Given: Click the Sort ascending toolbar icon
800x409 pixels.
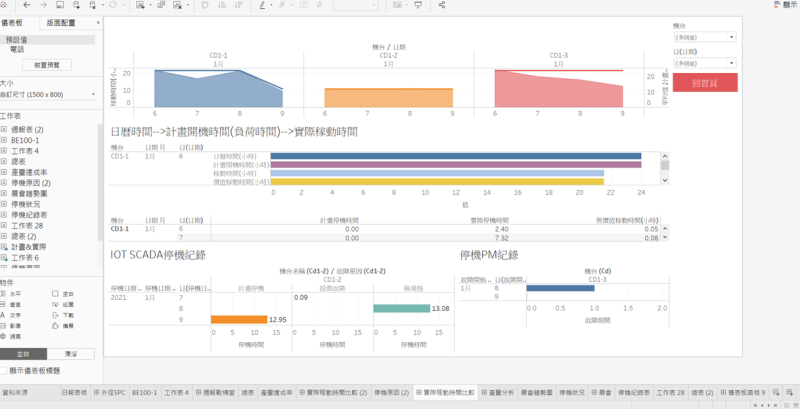Looking at the screenshot, I should [222, 5].
